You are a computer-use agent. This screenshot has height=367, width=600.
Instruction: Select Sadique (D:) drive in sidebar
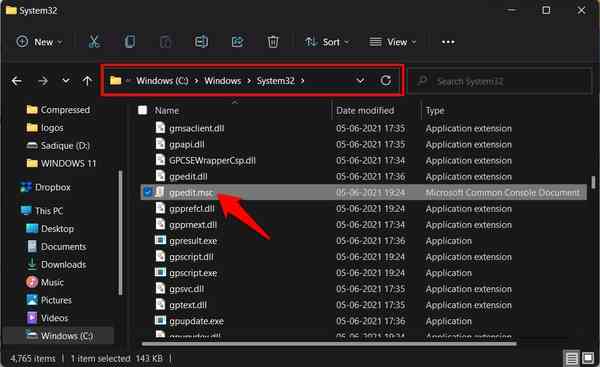point(58,145)
